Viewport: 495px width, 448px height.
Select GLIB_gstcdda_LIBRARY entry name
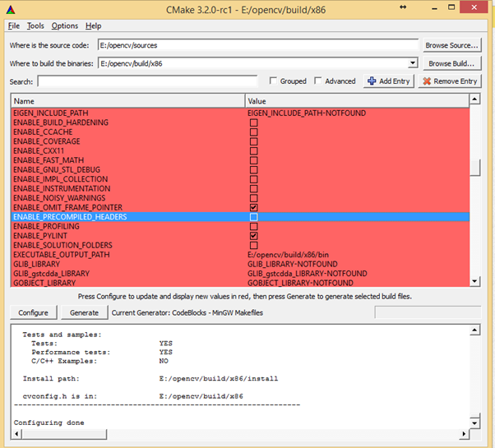[52, 274]
